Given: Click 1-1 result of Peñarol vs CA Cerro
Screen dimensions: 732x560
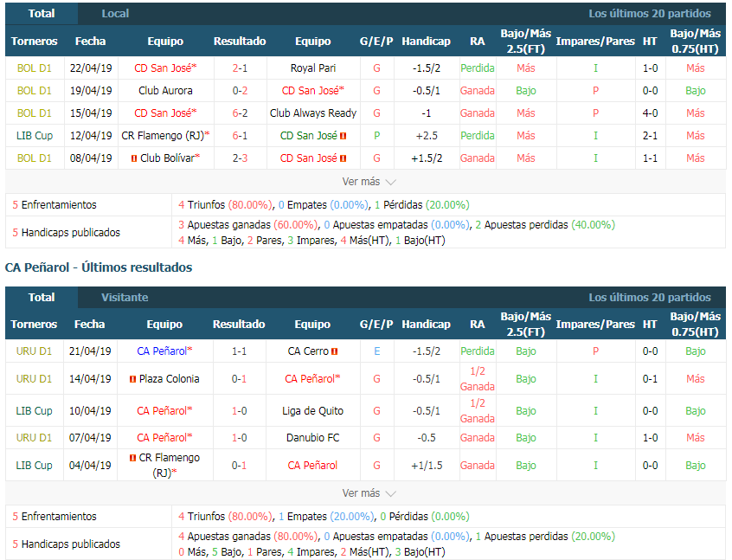Looking at the screenshot, I should [x=239, y=351].
